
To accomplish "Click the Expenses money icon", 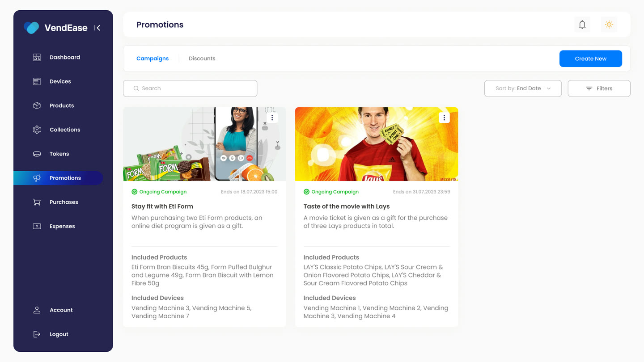I will tap(37, 226).
